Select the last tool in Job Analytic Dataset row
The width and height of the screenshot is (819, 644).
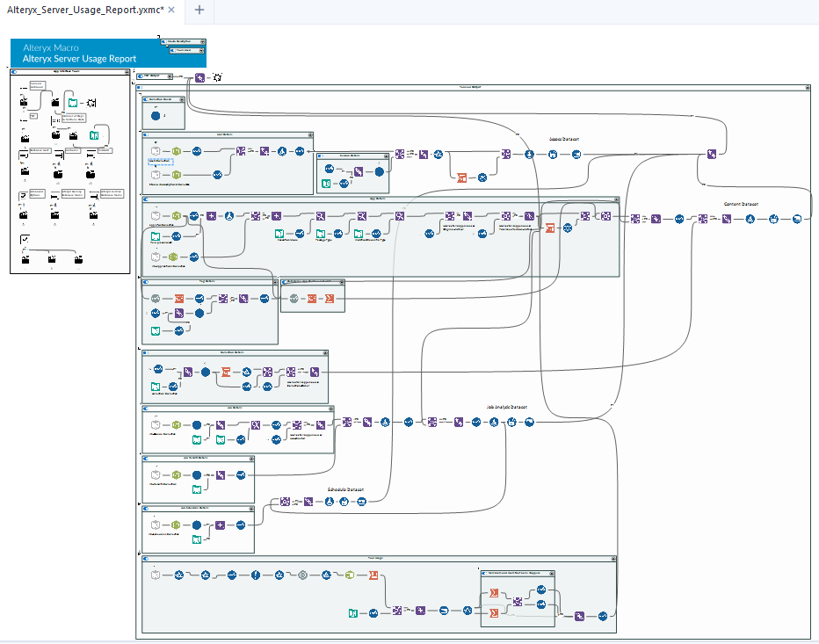[529, 422]
